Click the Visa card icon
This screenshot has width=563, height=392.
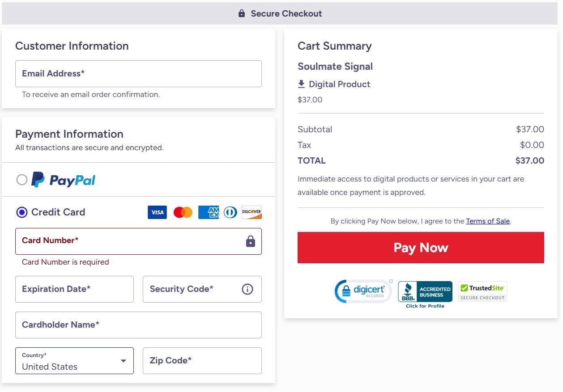tap(157, 212)
